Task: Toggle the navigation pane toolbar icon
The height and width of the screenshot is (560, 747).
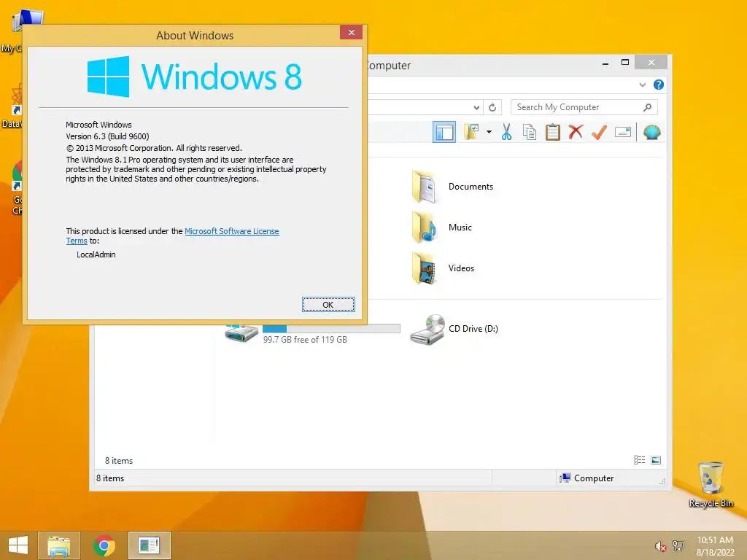Action: click(444, 132)
